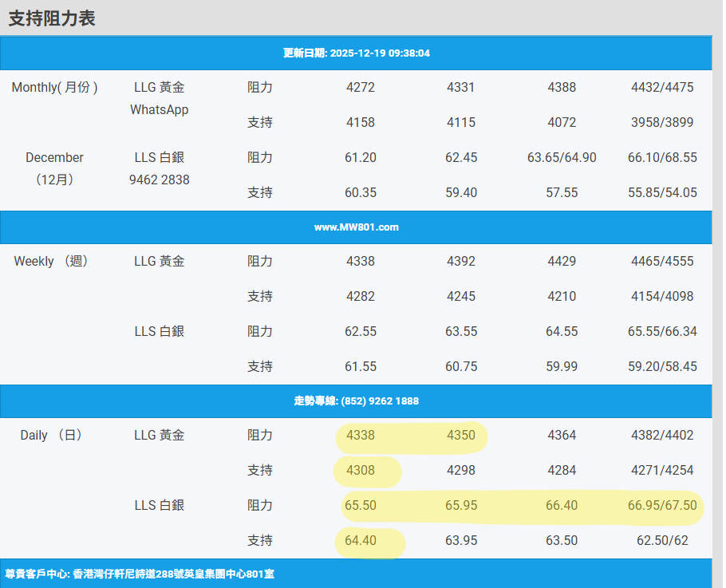Select the Daily (日) row label
726x588 pixels.
[x=51, y=436]
